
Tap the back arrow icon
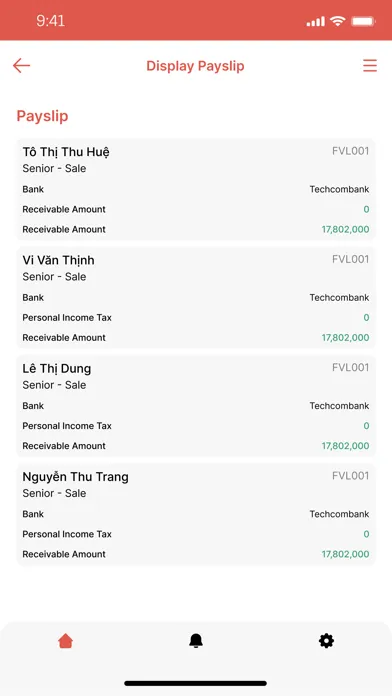click(x=21, y=66)
